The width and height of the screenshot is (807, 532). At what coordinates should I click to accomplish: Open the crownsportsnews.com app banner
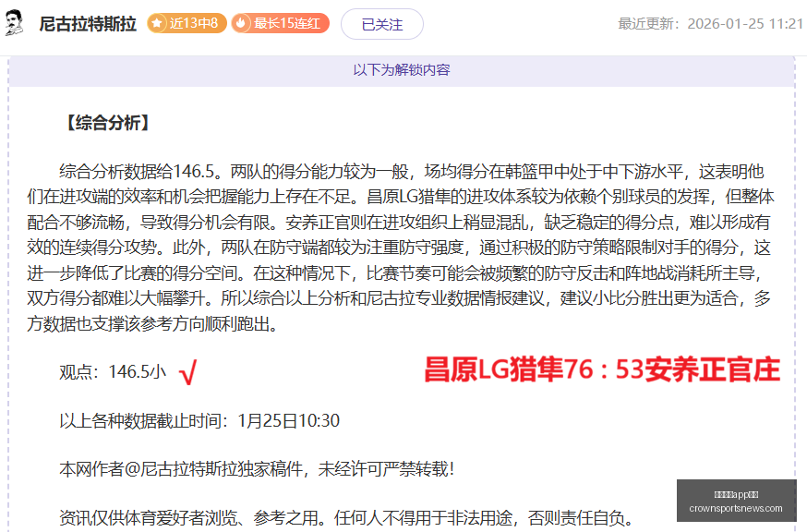click(737, 502)
